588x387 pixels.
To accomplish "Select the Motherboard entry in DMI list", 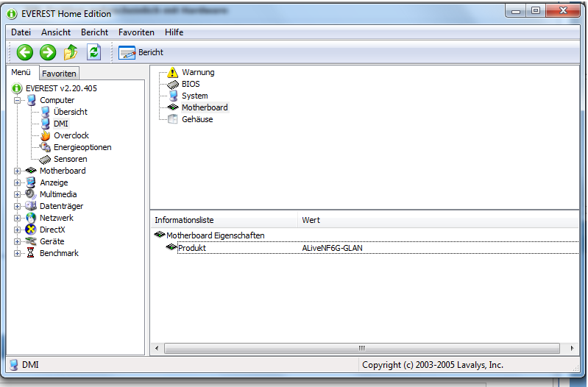I will click(x=198, y=107).
